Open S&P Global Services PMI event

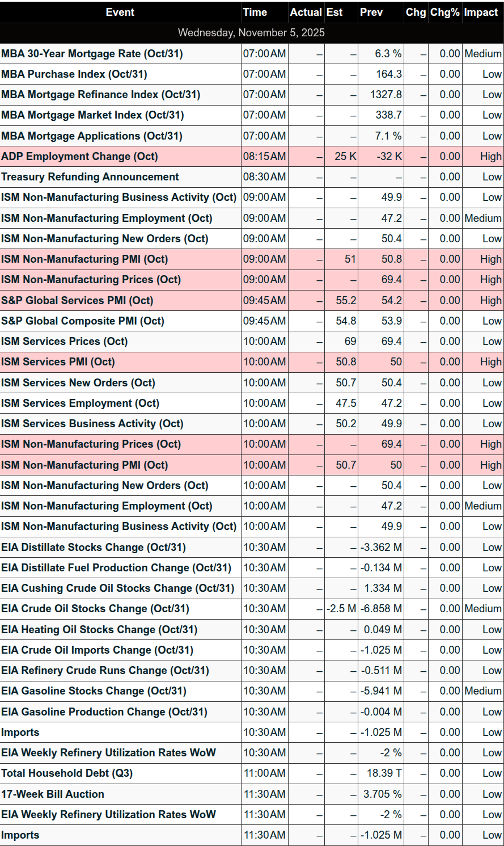tap(77, 300)
